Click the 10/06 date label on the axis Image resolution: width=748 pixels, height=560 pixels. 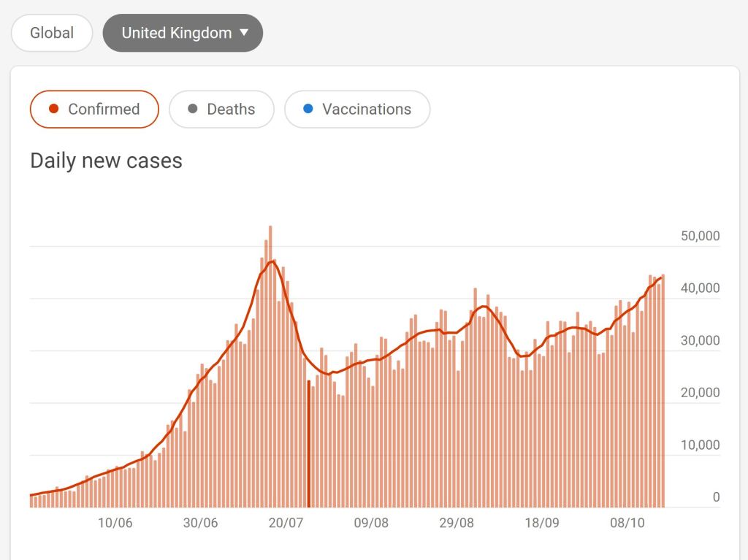115,523
